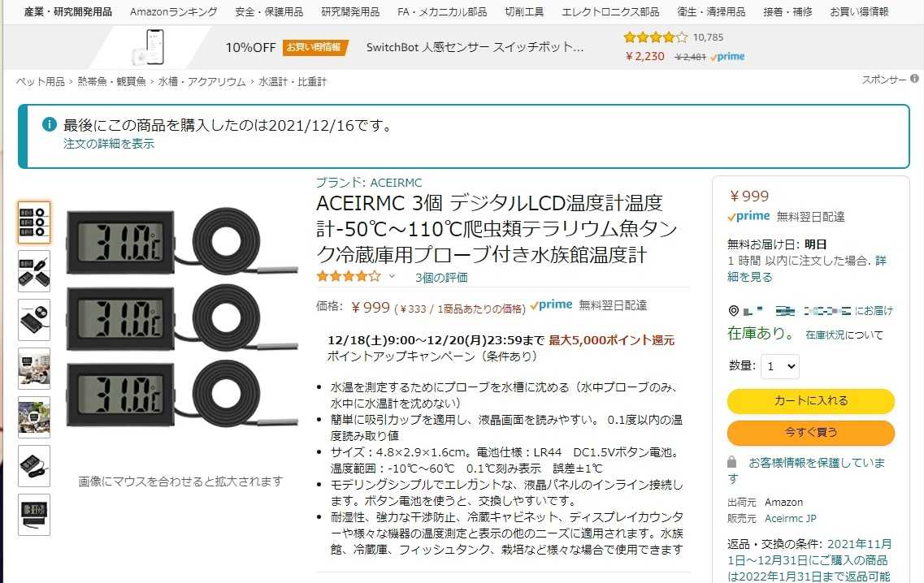The width and height of the screenshot is (924, 583).
Task: Open 産業・研究開発用品 category menu
Action: [67, 12]
